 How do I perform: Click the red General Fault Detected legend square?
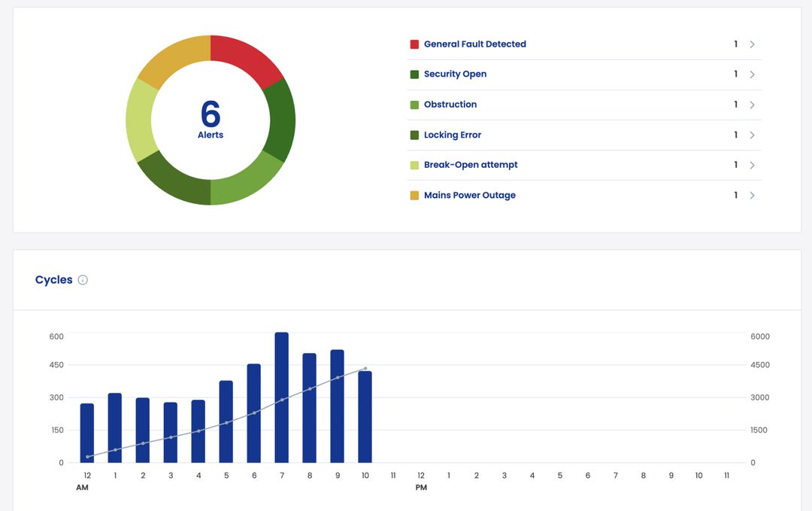(413, 44)
